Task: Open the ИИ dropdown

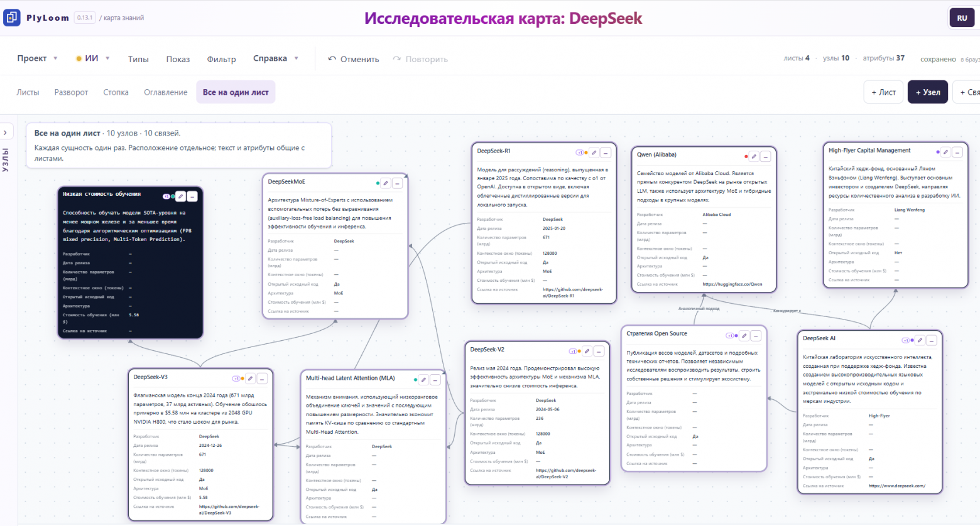Action: (x=93, y=58)
